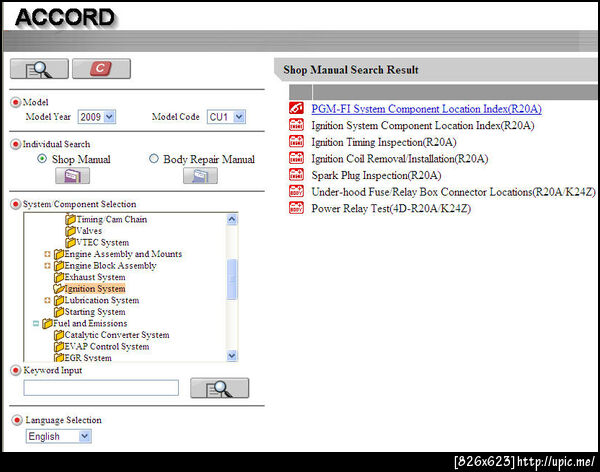Open Ignition System Component Location Index result
Screen dimensions: 600x472
click(423, 126)
